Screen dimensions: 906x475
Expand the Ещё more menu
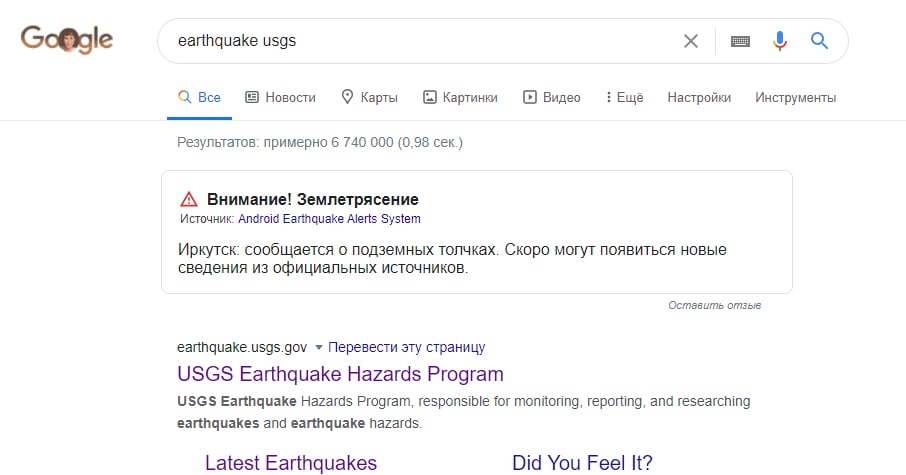click(624, 97)
